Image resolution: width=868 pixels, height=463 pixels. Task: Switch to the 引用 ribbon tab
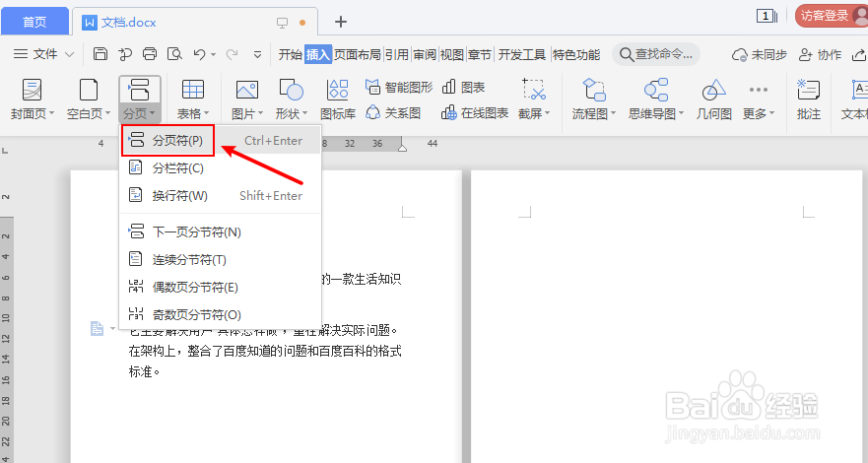click(397, 54)
